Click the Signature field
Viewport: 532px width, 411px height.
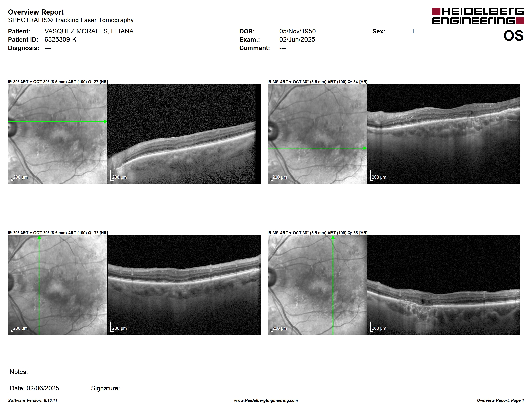pyautogui.click(x=105, y=388)
